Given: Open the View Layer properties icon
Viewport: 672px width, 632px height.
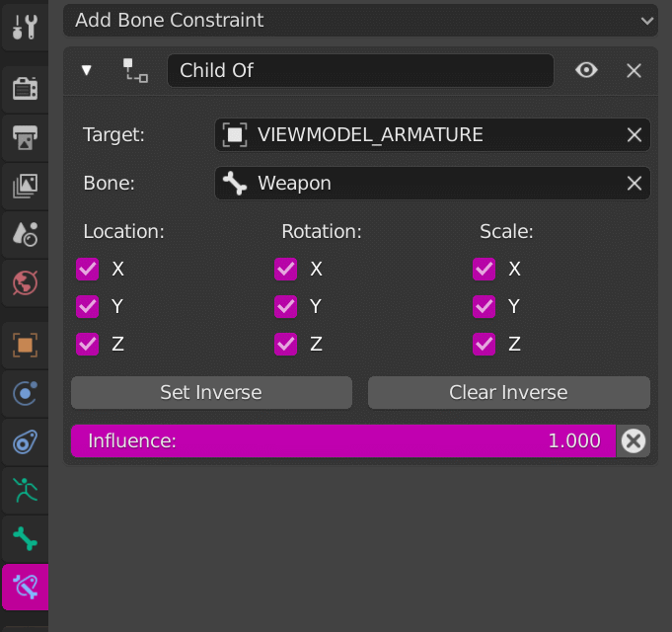Looking at the screenshot, I should coord(24,185).
